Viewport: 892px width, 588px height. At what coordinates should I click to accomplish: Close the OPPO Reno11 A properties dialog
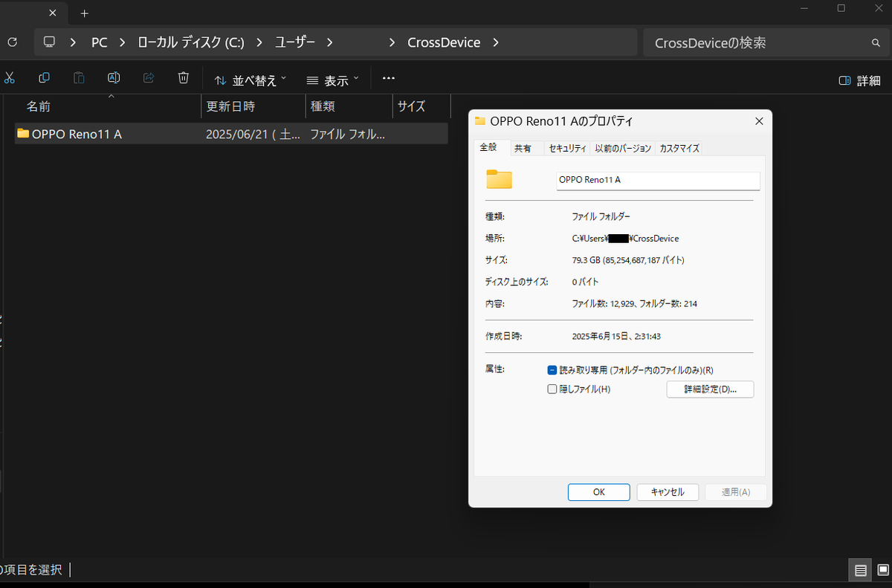tap(758, 120)
